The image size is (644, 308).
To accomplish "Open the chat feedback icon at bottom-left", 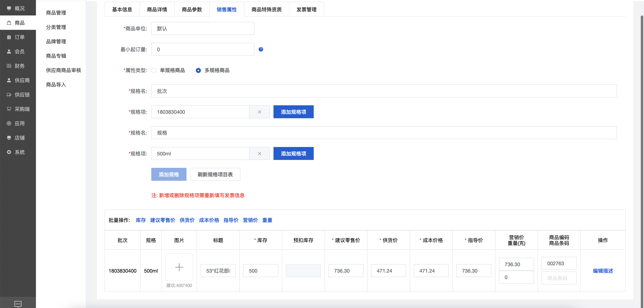I will (x=18, y=304).
